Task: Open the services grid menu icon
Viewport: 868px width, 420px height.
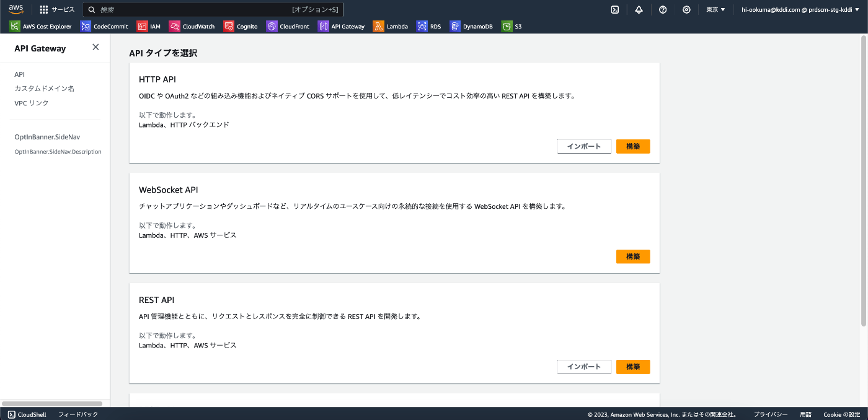Action: (43, 9)
